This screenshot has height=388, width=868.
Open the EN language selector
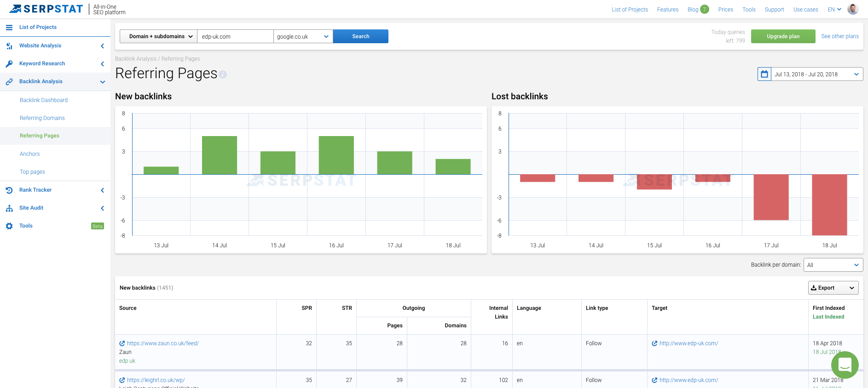[x=834, y=9]
